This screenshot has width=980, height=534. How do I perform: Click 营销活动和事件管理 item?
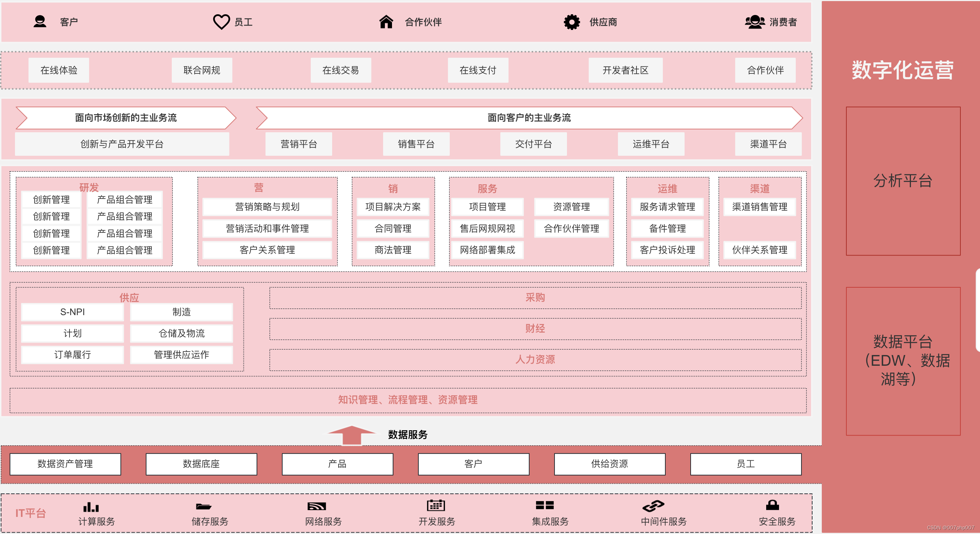click(x=267, y=229)
